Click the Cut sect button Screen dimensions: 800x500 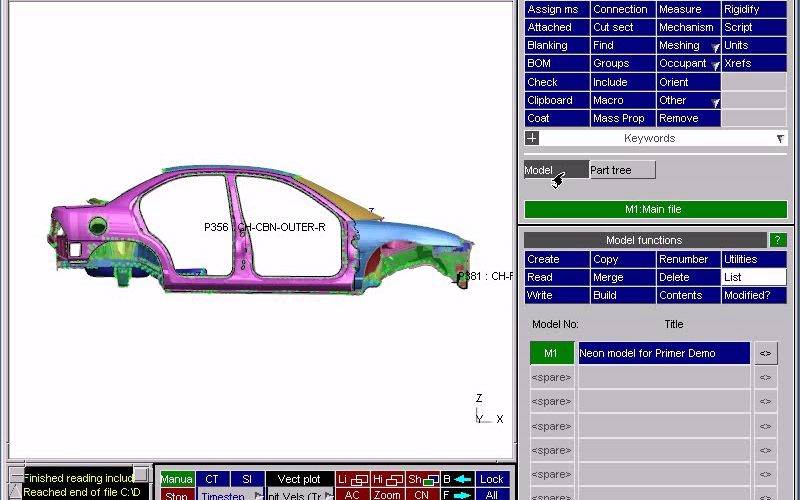[622, 28]
